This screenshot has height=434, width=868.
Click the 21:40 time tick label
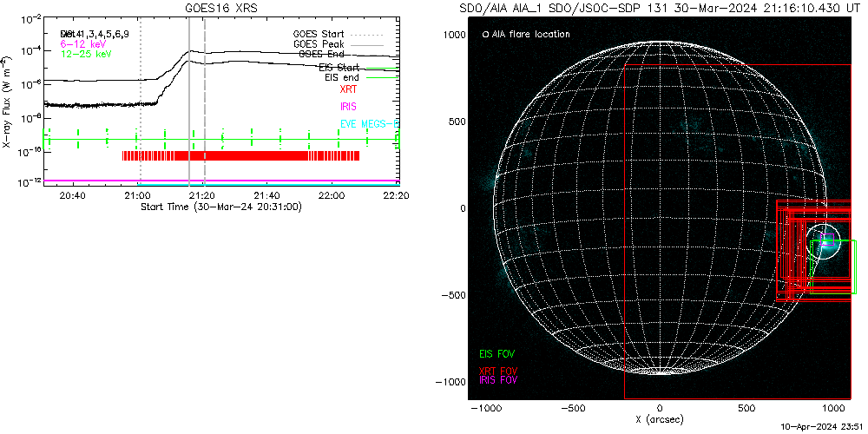[268, 196]
